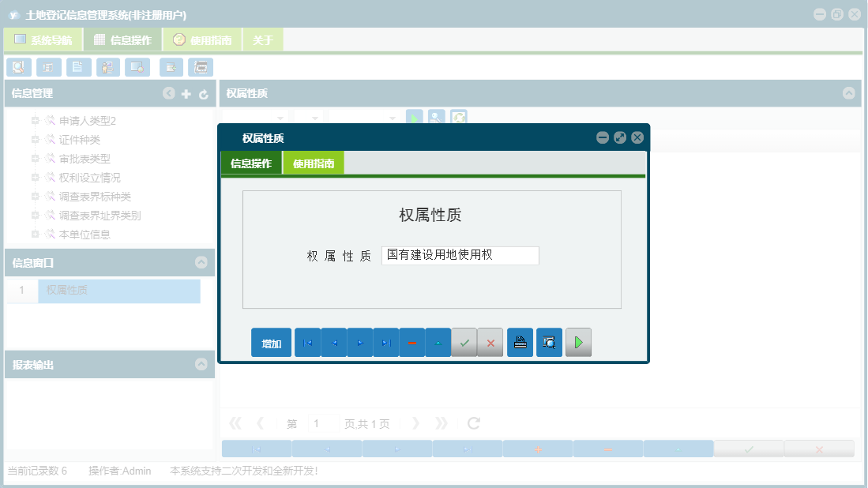
Task: Jump to the last record in the dialog
Action: [x=385, y=342]
